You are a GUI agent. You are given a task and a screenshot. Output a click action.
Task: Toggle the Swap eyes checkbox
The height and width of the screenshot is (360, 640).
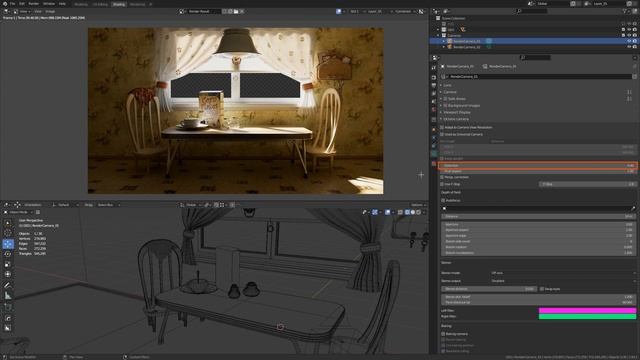click(x=542, y=289)
